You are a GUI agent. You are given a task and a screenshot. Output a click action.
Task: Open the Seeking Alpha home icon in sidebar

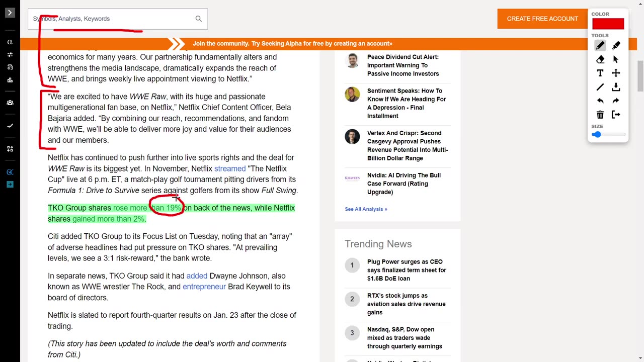(10, 42)
